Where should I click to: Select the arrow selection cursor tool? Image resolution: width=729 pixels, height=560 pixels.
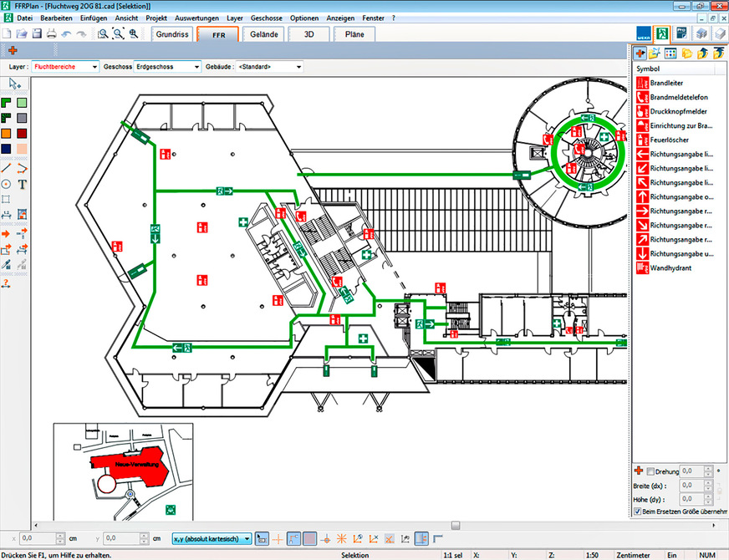(x=14, y=84)
